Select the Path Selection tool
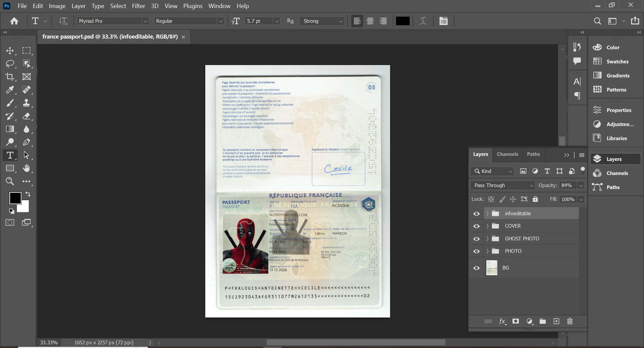Viewport: 644px width, 348px height. click(x=27, y=155)
